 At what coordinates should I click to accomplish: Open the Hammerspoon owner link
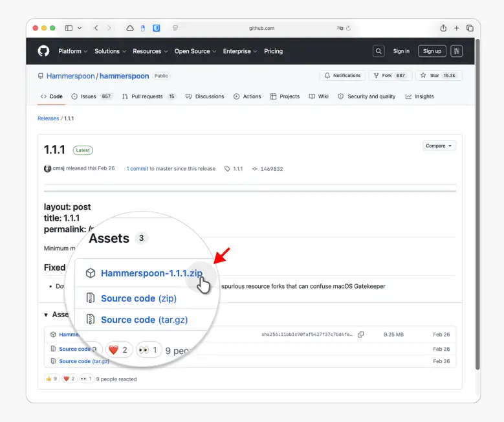click(71, 76)
